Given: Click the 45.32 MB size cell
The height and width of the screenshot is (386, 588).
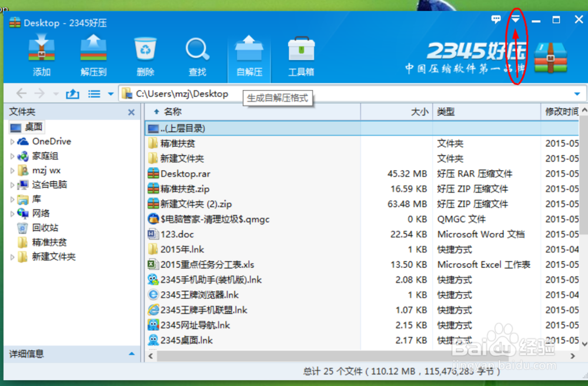Looking at the screenshot, I should pyautogui.click(x=407, y=174).
